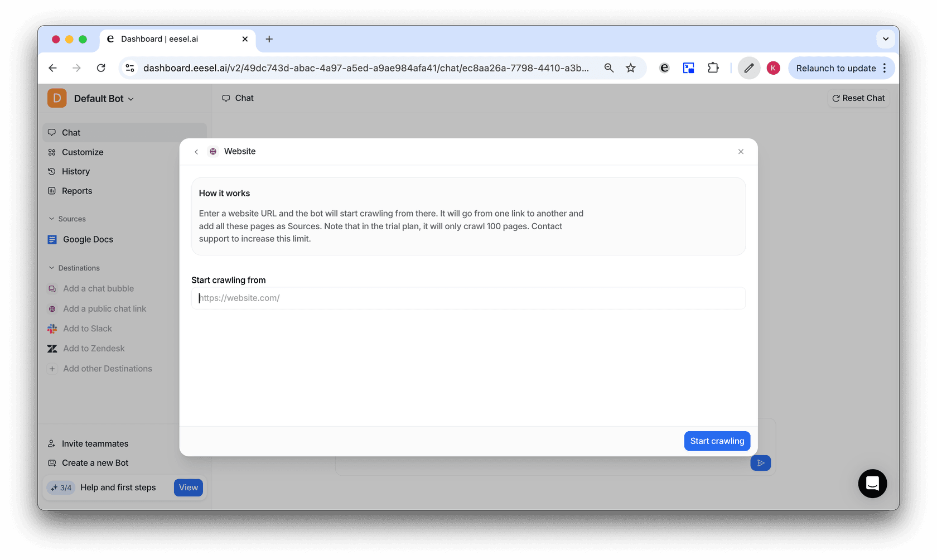This screenshot has height=560, width=937.
Task: Open Chrome three-dot menu
Action: [x=885, y=68]
